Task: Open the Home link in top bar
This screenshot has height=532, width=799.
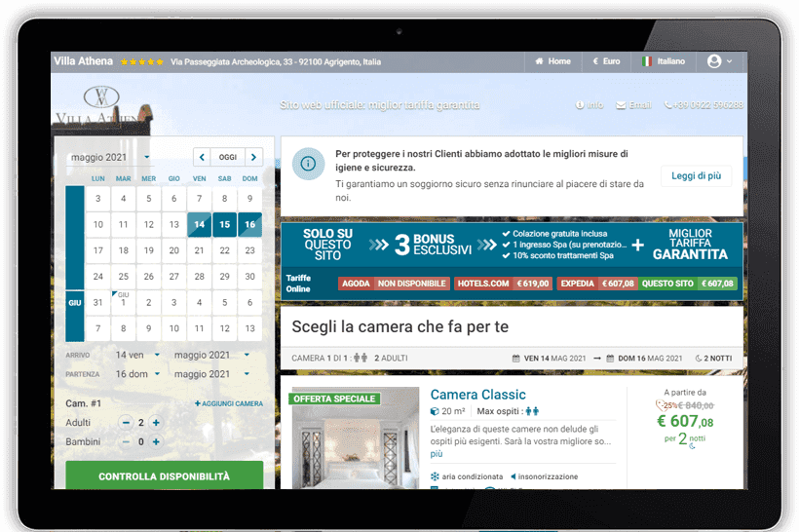Action: coord(552,61)
